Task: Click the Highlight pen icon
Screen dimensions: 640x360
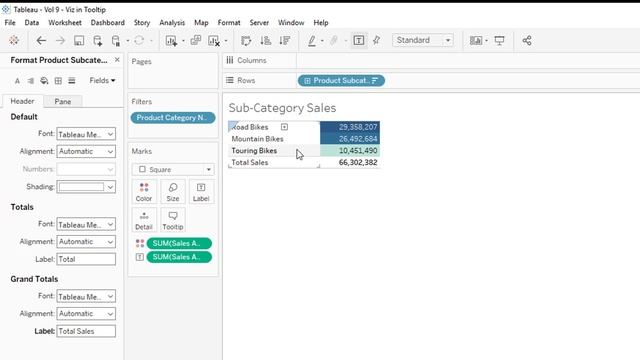Action: click(x=312, y=40)
